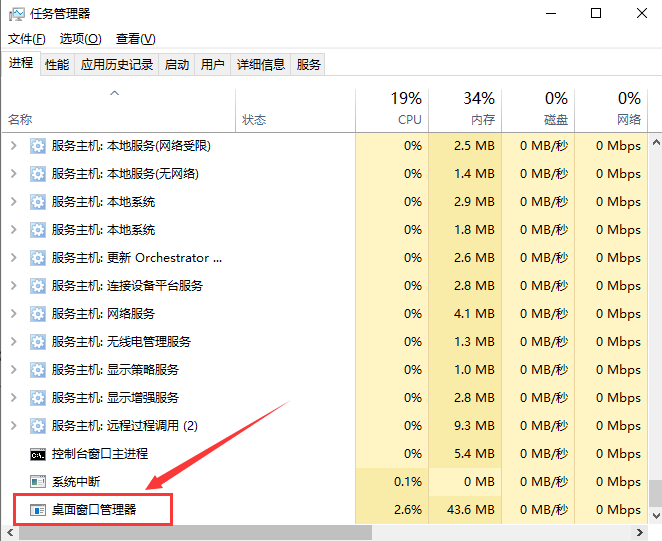662x541 pixels.
Task: Click the 5.4 MB memory value
Action: click(x=474, y=454)
